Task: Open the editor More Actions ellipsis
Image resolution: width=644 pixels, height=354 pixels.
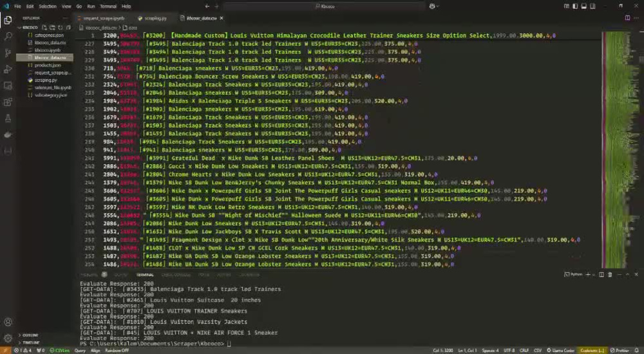Action: point(636,18)
